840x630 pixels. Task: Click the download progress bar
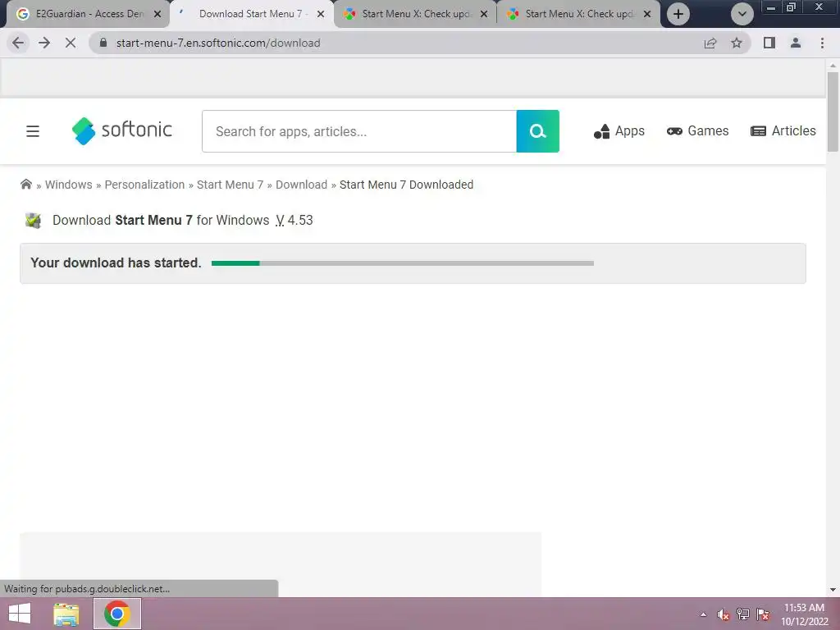pos(402,263)
